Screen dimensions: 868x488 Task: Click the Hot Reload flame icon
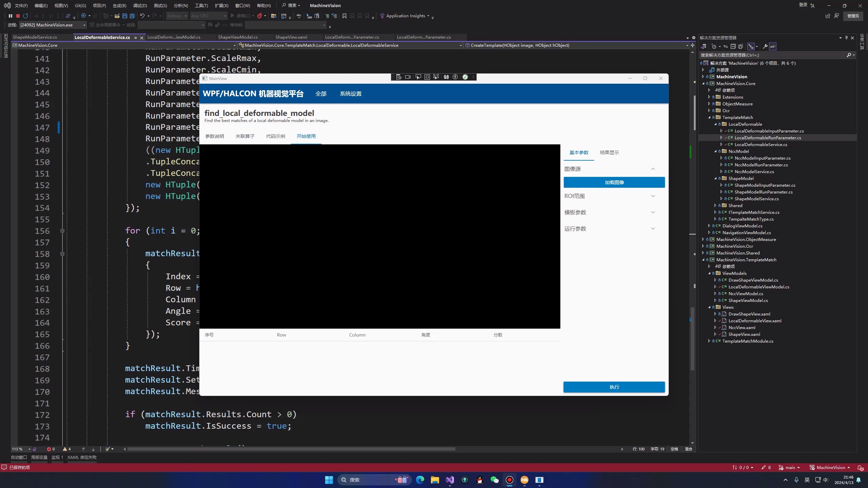click(x=260, y=16)
